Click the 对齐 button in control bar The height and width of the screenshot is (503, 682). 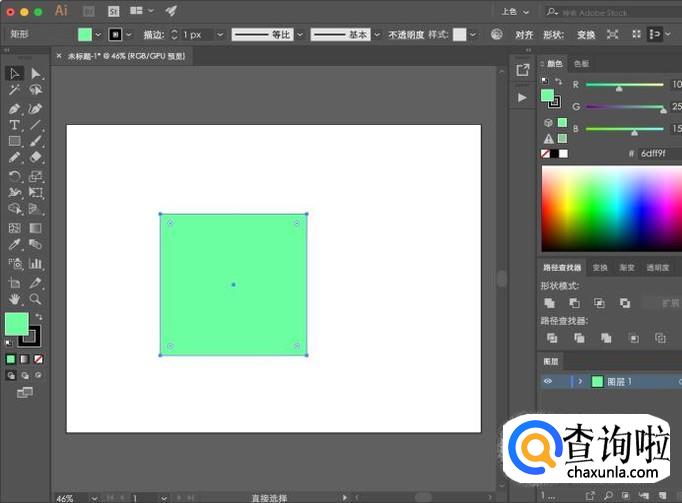[524, 34]
